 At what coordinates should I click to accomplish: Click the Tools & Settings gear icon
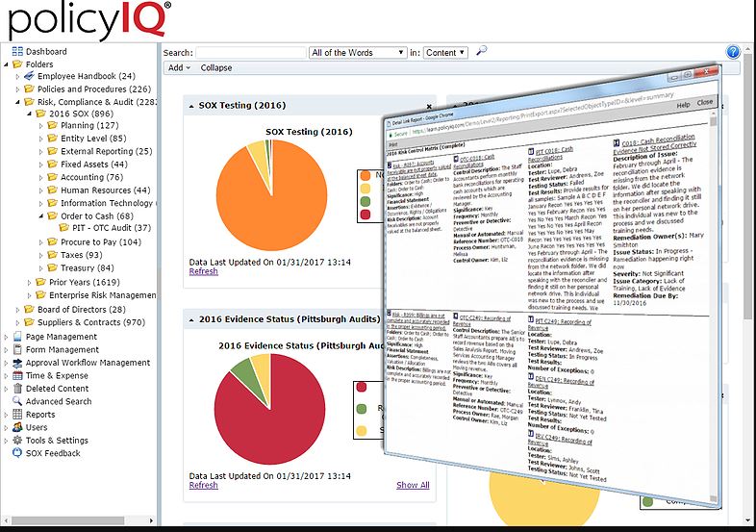pyautogui.click(x=17, y=440)
